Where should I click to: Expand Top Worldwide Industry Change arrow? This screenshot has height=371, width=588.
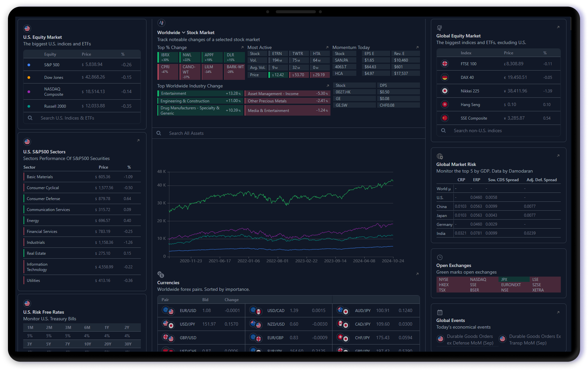coord(328,86)
